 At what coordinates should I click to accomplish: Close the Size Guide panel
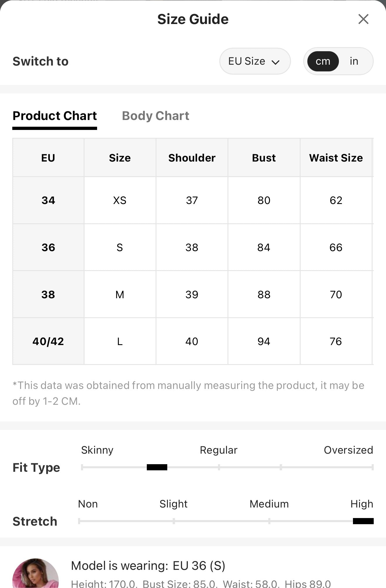363,19
